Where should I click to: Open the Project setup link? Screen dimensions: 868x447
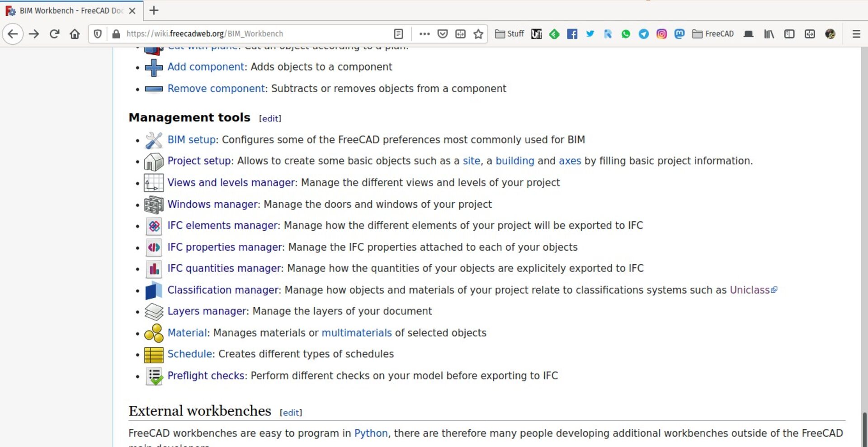click(199, 161)
